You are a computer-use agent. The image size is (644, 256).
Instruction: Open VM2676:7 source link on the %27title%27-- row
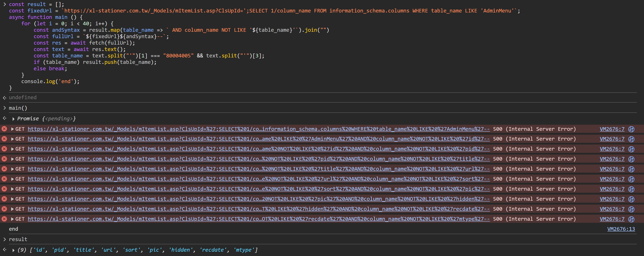tap(612, 159)
